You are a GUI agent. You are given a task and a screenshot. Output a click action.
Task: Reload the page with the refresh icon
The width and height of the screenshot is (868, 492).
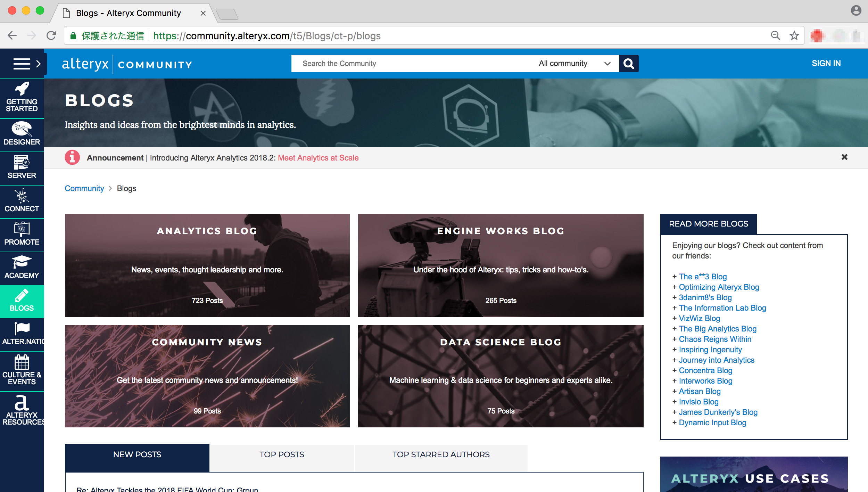coord(51,35)
